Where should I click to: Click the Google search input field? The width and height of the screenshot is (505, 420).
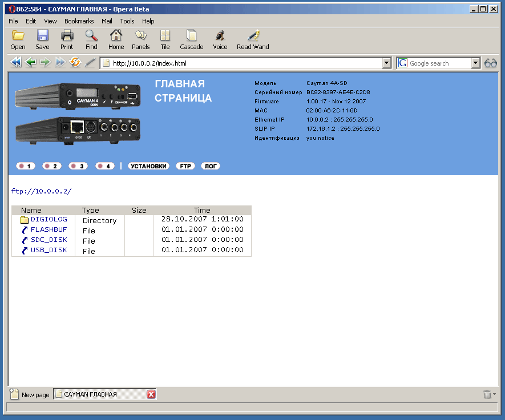pyautogui.click(x=440, y=63)
